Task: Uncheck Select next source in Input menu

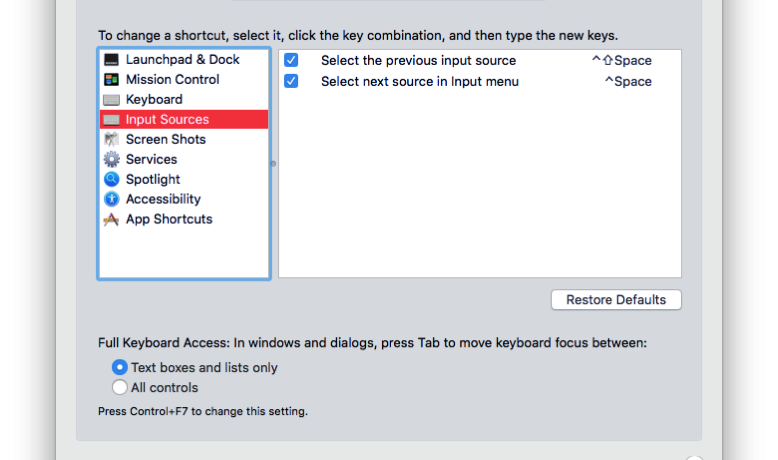Action: coord(291,81)
